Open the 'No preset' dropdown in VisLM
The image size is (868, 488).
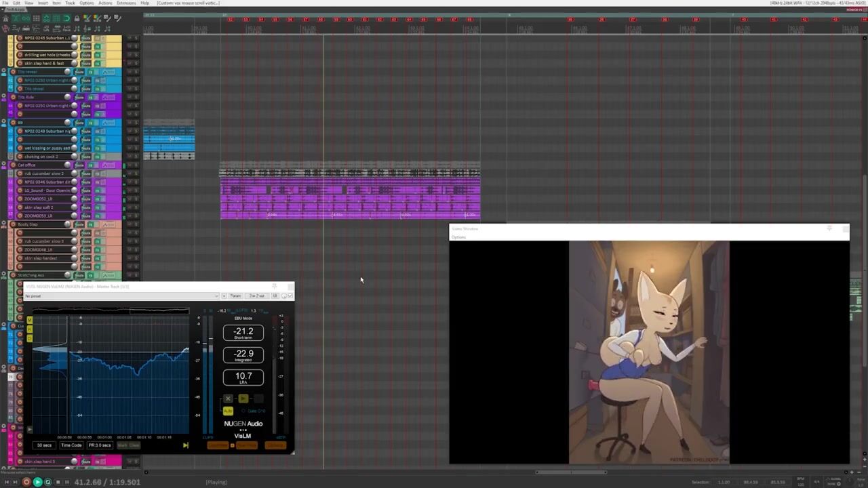pos(122,296)
